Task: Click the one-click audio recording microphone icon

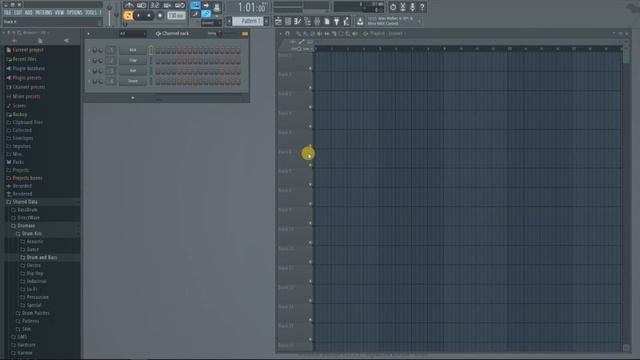Action: pos(413,7)
